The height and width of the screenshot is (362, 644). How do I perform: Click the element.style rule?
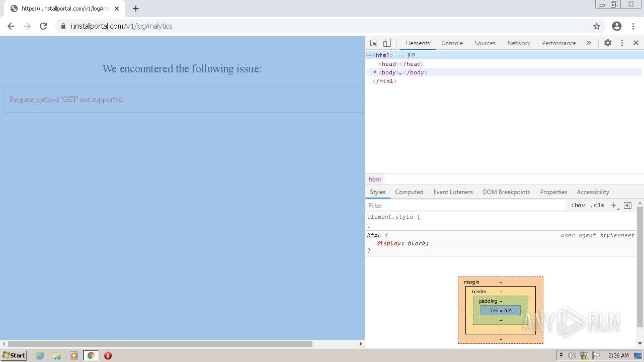pos(393,217)
